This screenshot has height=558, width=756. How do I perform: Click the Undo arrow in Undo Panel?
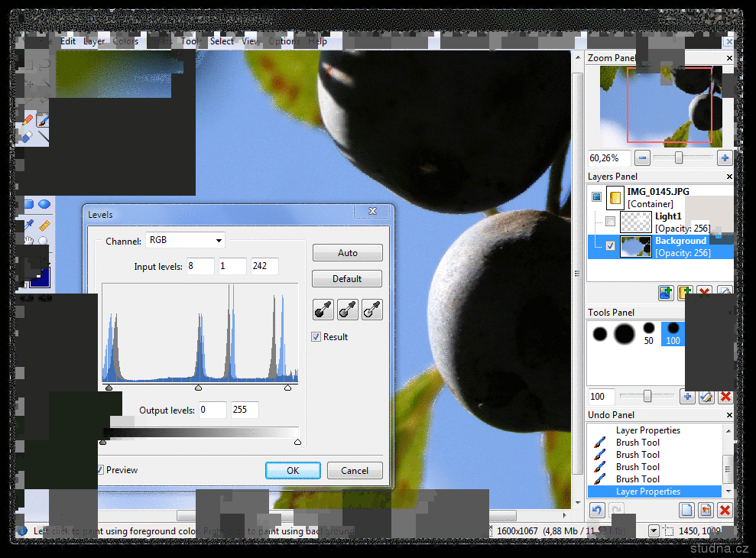click(x=596, y=510)
